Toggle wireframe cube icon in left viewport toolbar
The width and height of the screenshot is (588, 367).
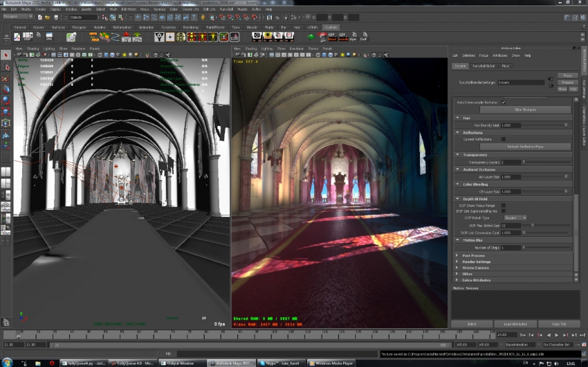click(x=100, y=55)
